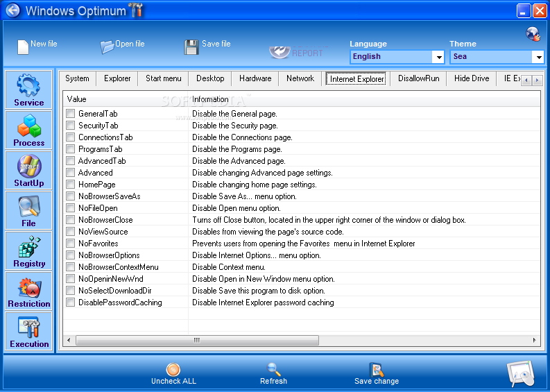
Task: Click the monitor icon at bottom right
Action: (x=521, y=374)
